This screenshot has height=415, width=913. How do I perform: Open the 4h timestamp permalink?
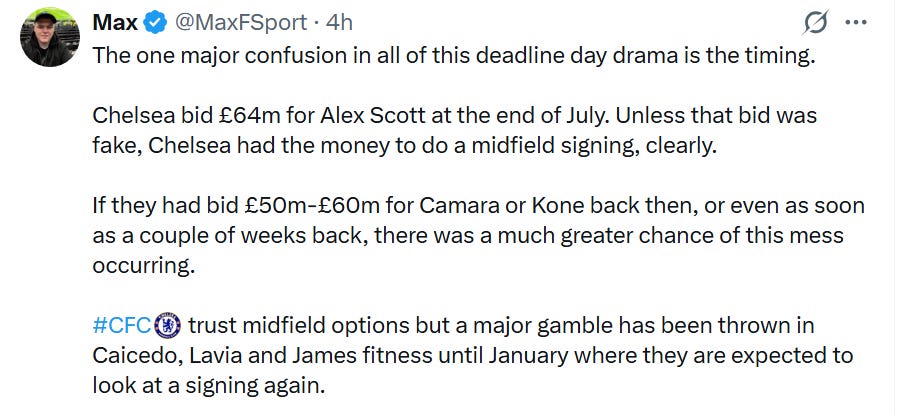click(339, 23)
